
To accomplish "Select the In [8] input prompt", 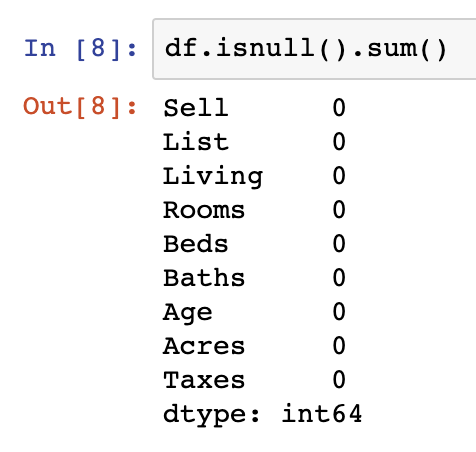I will click(80, 49).
